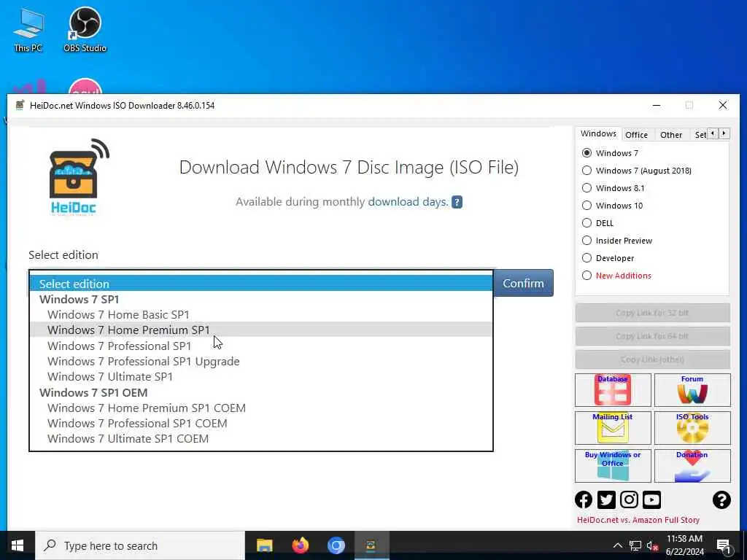Choose Windows 7 Professional SP1 Upgrade
Screen dimensions: 747x560
[x=261, y=362]
